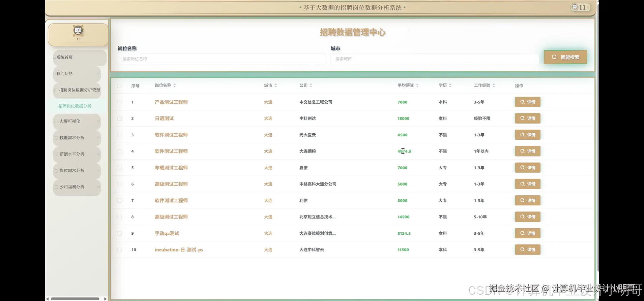Open 详情 for row 5 车载测试工程师
The image size is (644, 301).
pos(528,168)
